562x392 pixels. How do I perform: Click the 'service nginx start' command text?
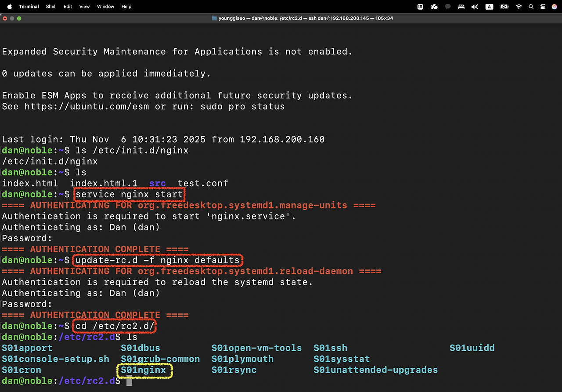point(129,194)
